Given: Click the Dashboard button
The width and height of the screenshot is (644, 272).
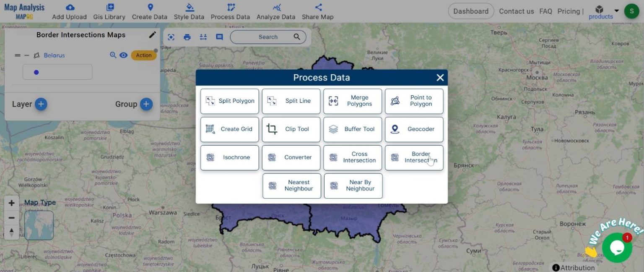Looking at the screenshot, I should point(471,11).
